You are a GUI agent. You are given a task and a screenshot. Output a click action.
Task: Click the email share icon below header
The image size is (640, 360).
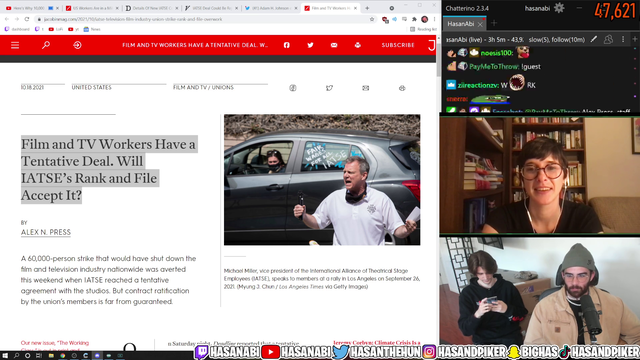click(365, 88)
